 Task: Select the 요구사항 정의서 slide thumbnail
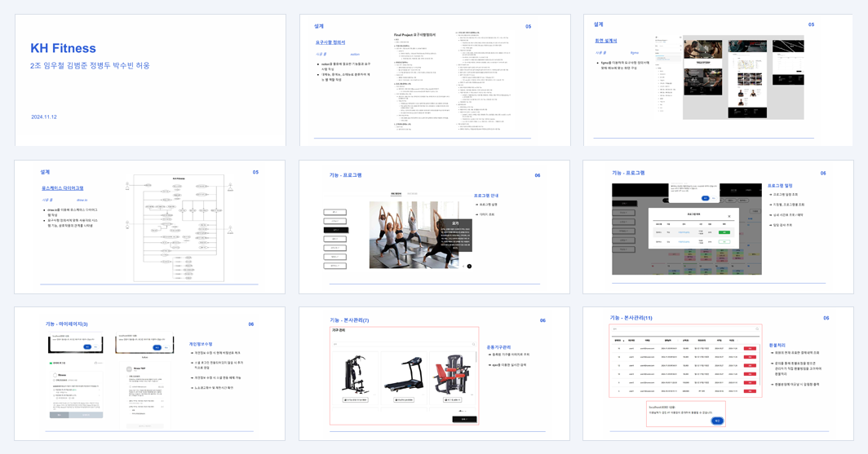pos(435,80)
